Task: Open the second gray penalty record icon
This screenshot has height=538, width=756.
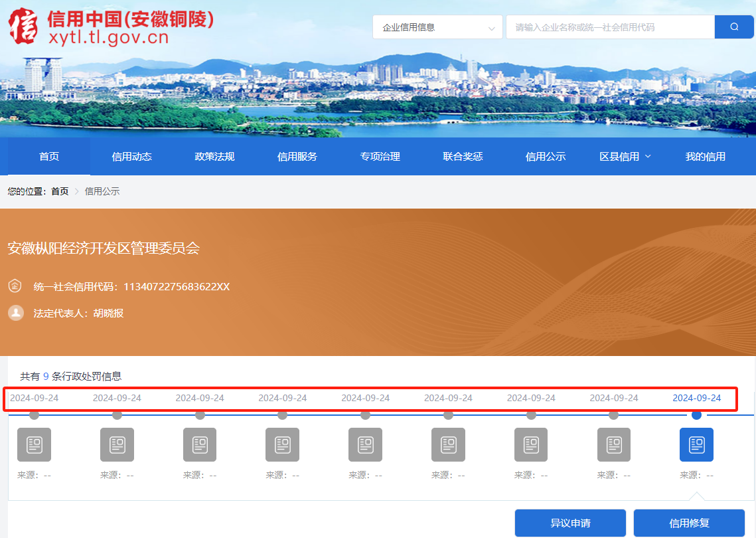Action: coord(117,444)
